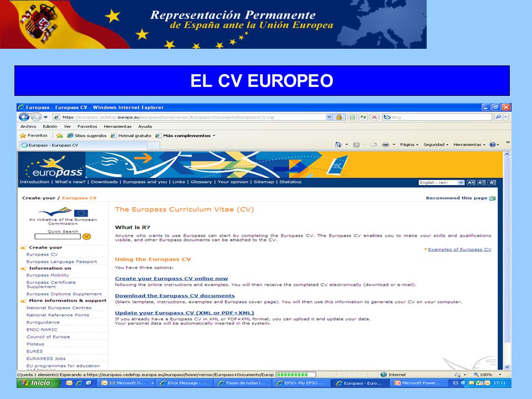The width and height of the screenshot is (532, 399).
Task: Click the Print icon
Action: pyautogui.click(x=386, y=145)
